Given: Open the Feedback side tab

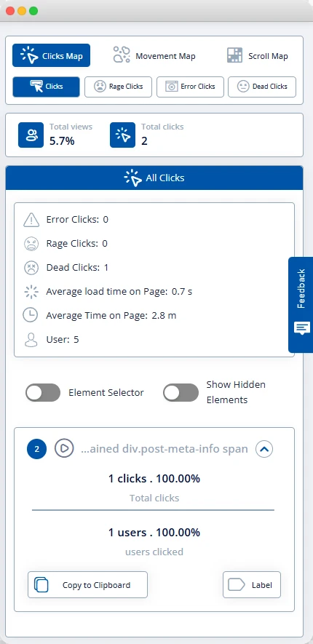Looking at the screenshot, I should coord(301,305).
